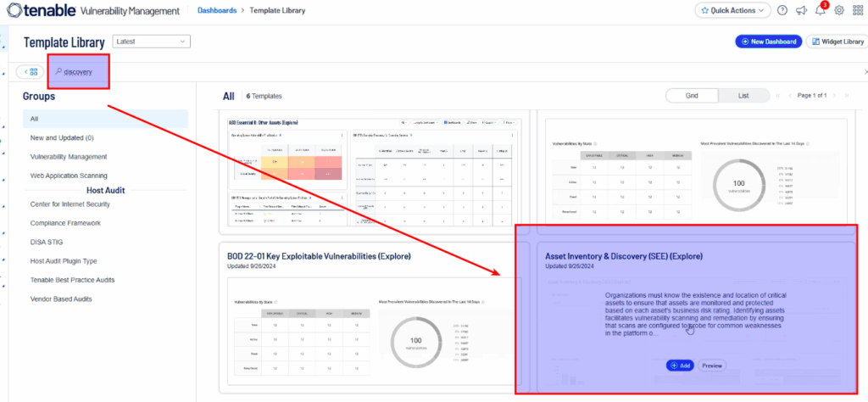Collapse the groups panel with grid icon button
The height and width of the screenshot is (402, 868).
pos(30,72)
